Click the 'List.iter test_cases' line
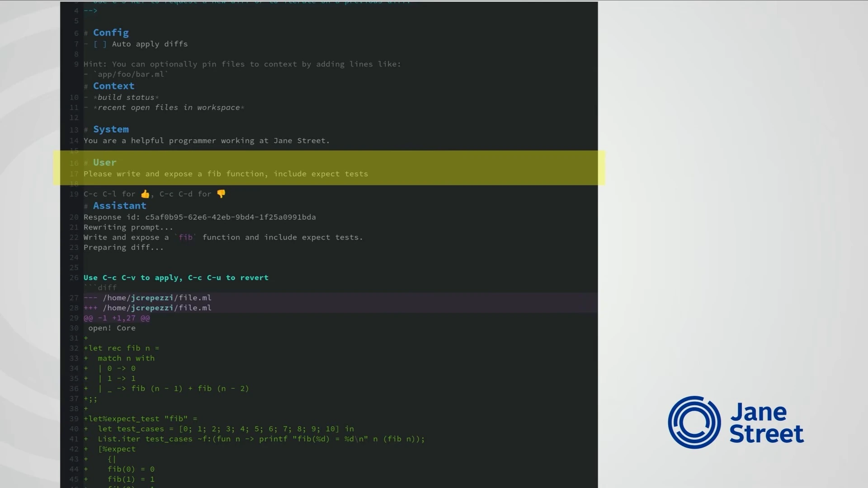The image size is (868, 488). tap(261, 439)
